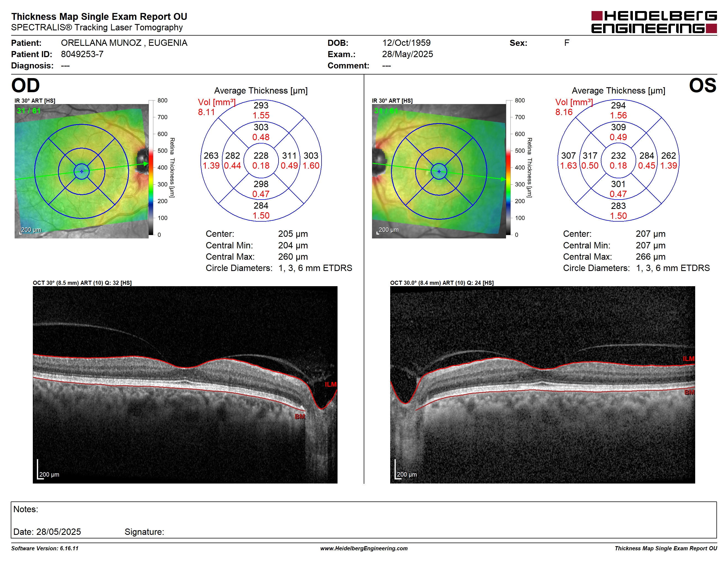This screenshot has width=728, height=563.
Task: Click the report title 'Thickness Map Single Exam Report OU'
Action: [x=99, y=16]
